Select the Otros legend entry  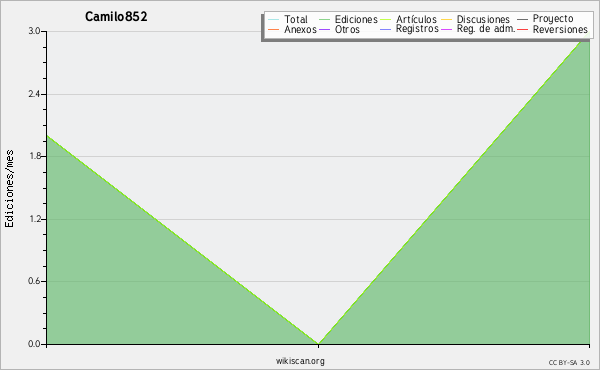[339, 29]
